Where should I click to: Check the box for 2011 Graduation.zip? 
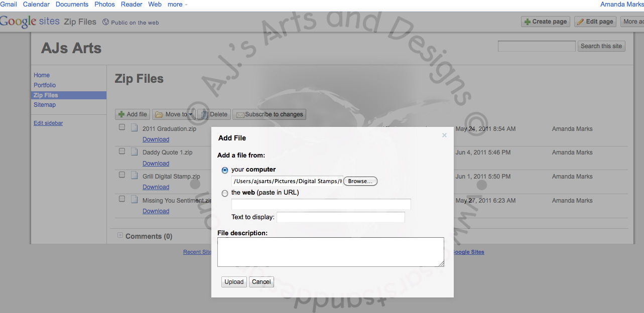click(x=122, y=127)
